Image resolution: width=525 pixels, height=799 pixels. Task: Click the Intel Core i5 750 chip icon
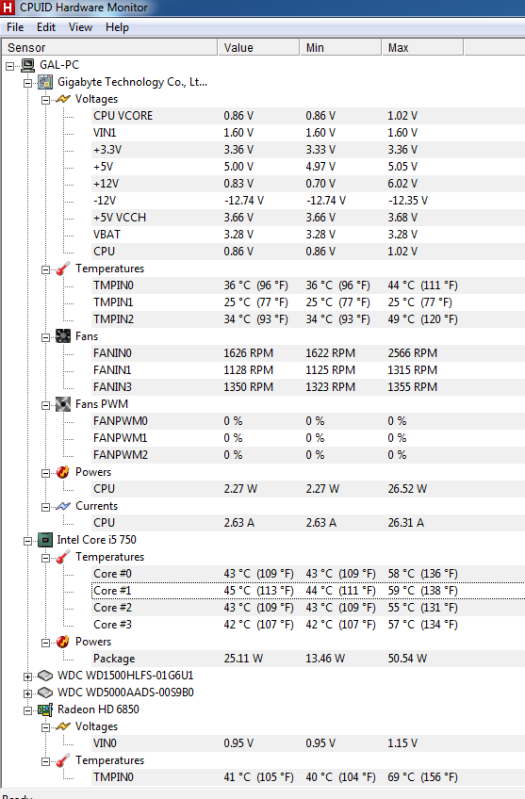(x=45, y=540)
